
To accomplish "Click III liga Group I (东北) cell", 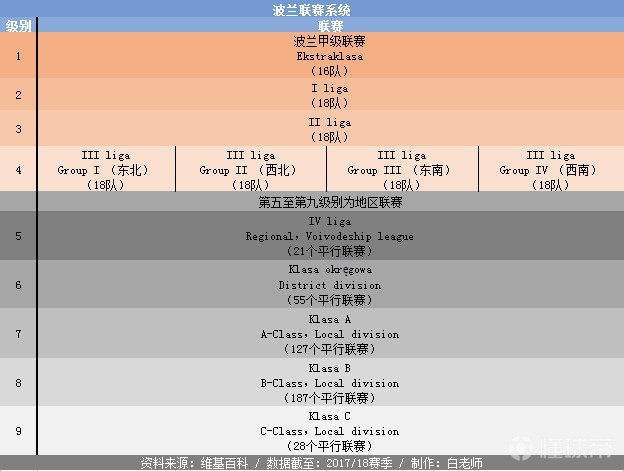I will tap(106, 170).
